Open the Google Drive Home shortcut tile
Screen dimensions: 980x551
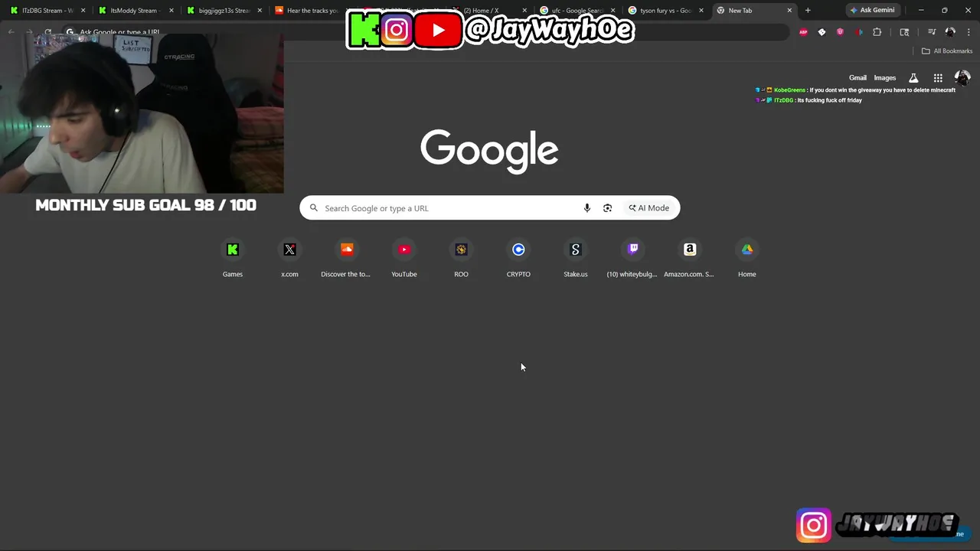[x=747, y=259]
